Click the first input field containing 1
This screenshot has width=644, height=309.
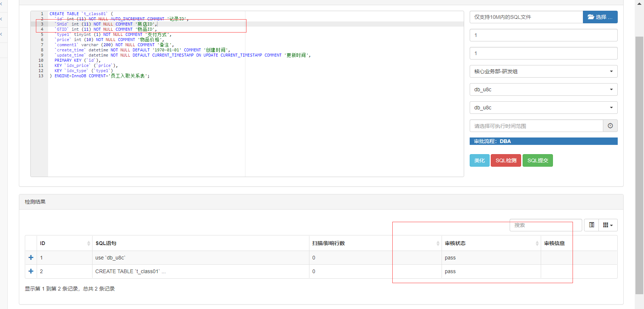[543, 35]
